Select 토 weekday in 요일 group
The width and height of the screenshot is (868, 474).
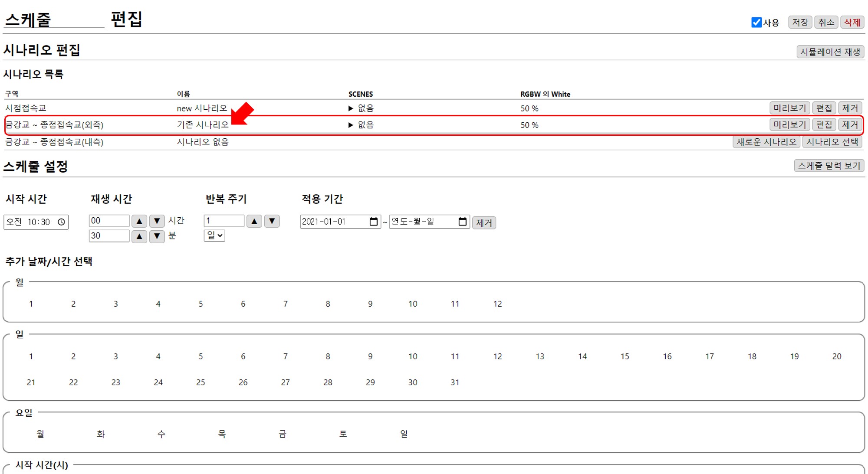coord(343,434)
